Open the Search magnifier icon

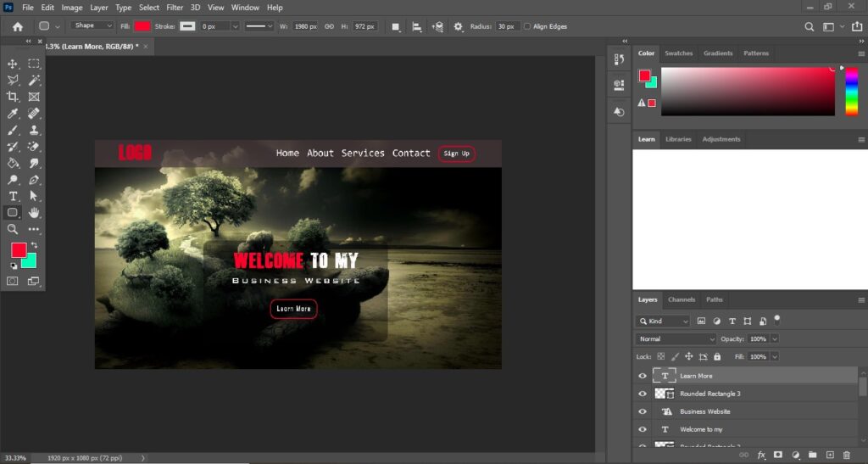[x=810, y=26]
